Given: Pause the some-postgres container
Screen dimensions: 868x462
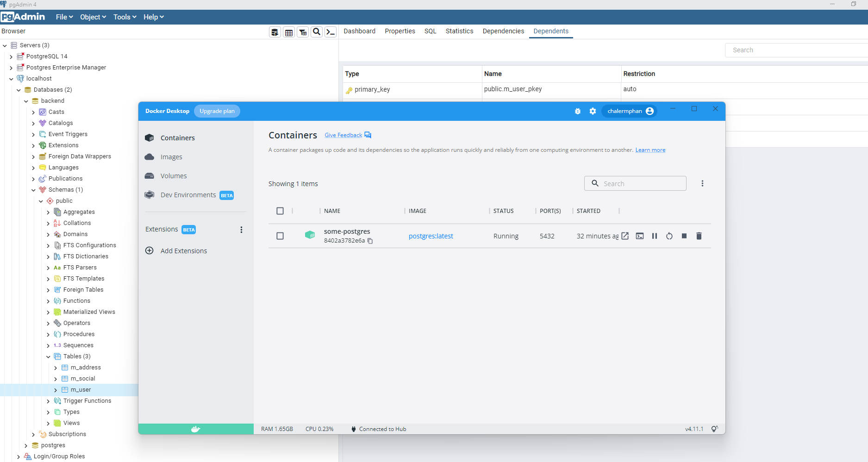Looking at the screenshot, I should point(655,236).
